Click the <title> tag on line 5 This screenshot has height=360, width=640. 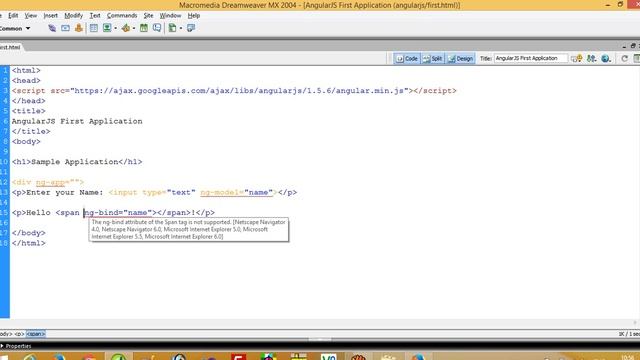click(x=29, y=111)
